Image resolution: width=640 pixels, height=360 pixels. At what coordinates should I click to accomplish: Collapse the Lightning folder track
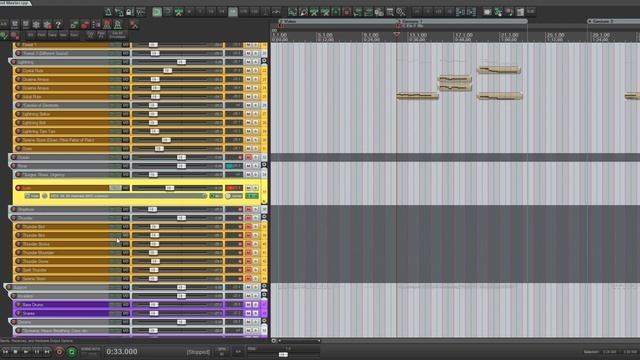pyautogui.click(x=264, y=61)
